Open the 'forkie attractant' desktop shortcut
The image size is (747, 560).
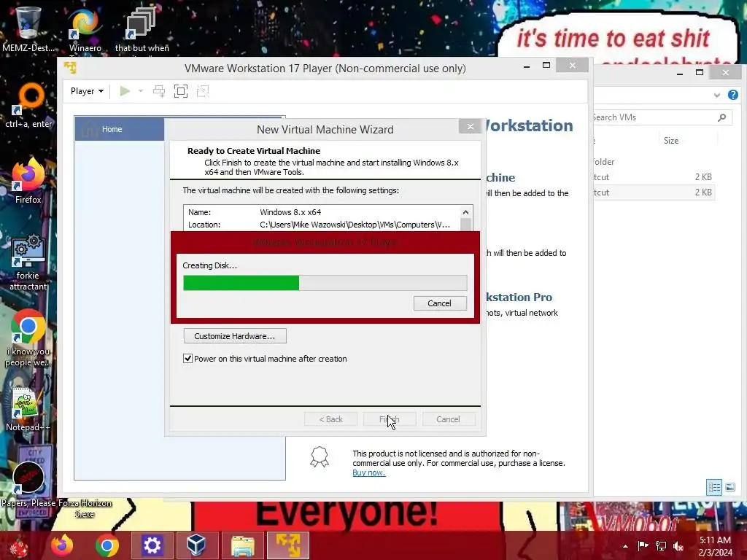point(28,262)
